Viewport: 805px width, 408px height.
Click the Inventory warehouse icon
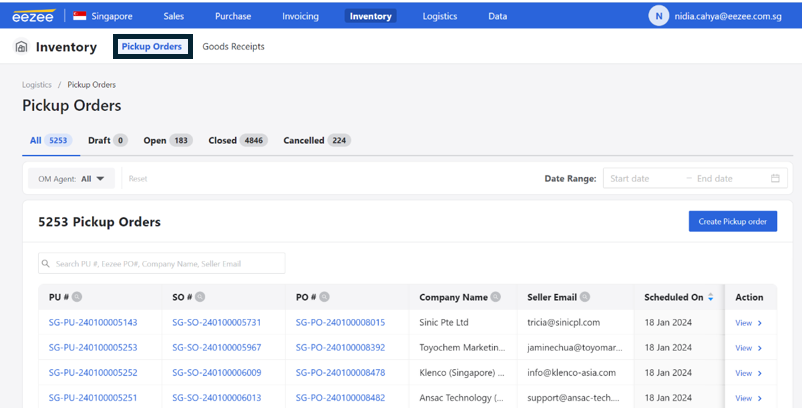21,47
